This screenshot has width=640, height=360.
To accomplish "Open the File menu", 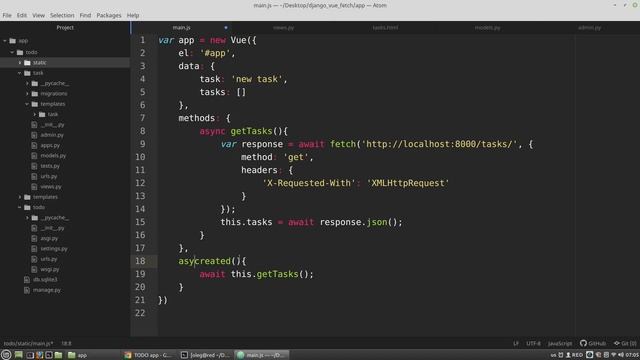I will pyautogui.click(x=7, y=15).
